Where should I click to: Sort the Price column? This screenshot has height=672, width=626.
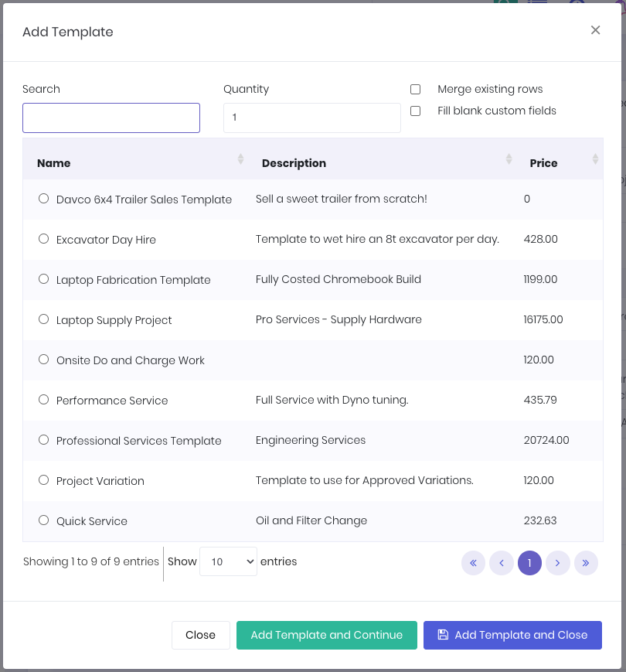pos(595,159)
